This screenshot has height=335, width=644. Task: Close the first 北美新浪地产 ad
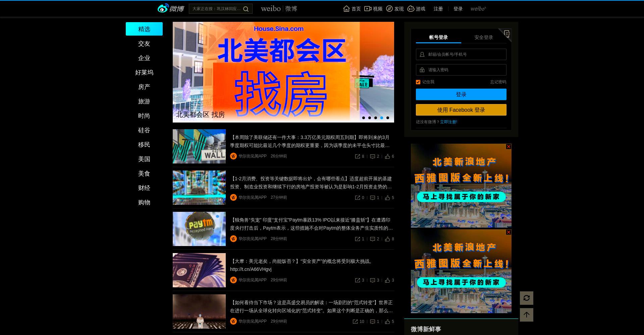pyautogui.click(x=509, y=147)
